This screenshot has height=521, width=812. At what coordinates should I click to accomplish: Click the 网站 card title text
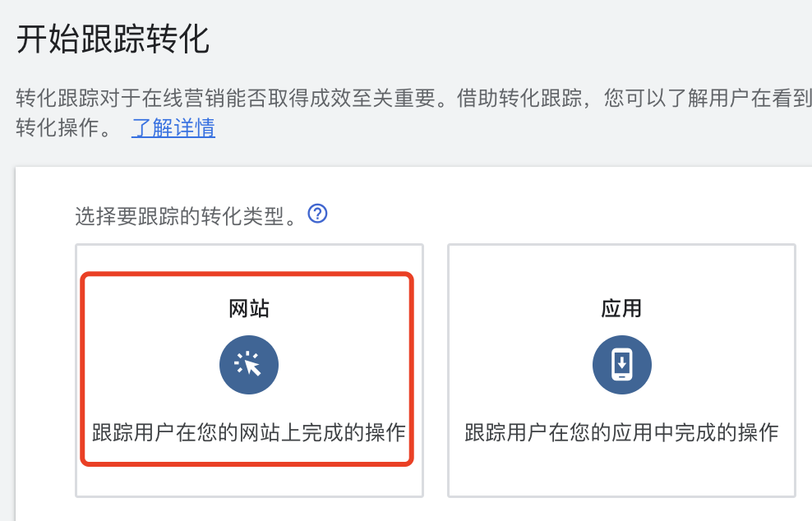(x=248, y=307)
